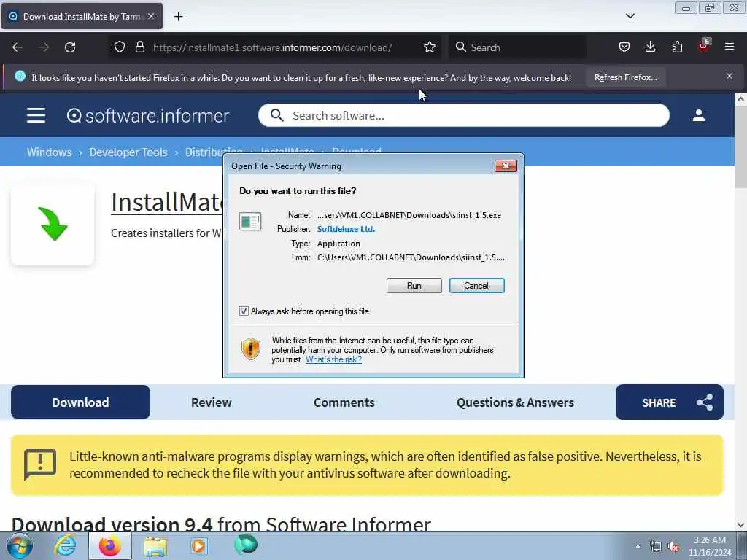View site info via the padlock icon
Screen dimensions: 747x560
tap(139, 47)
